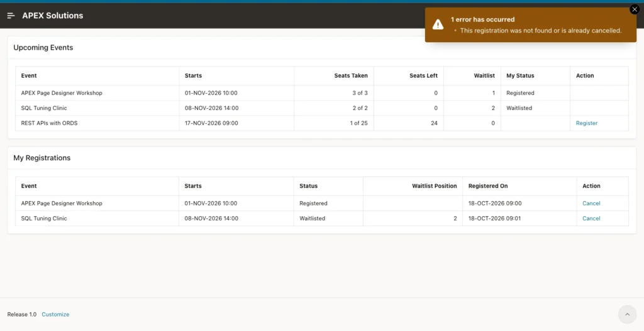The width and height of the screenshot is (644, 331).
Task: Click the Release 1.0 footer text
Action: pos(22,315)
